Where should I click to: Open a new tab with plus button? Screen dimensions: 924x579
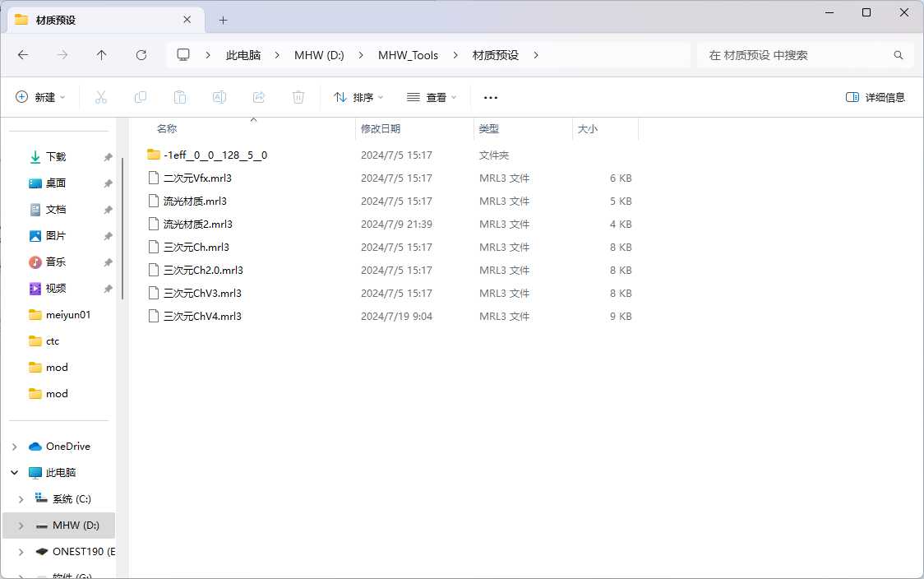[x=223, y=20]
